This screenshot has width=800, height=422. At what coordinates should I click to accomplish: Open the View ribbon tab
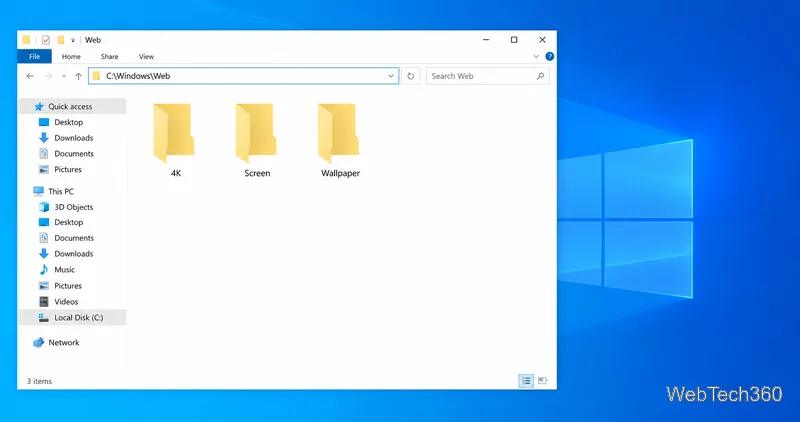pos(146,57)
